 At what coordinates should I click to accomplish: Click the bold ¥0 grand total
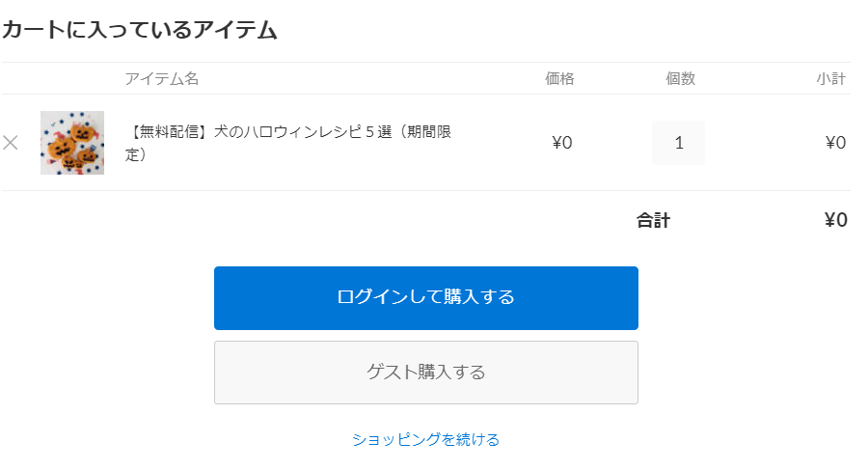pyautogui.click(x=835, y=220)
